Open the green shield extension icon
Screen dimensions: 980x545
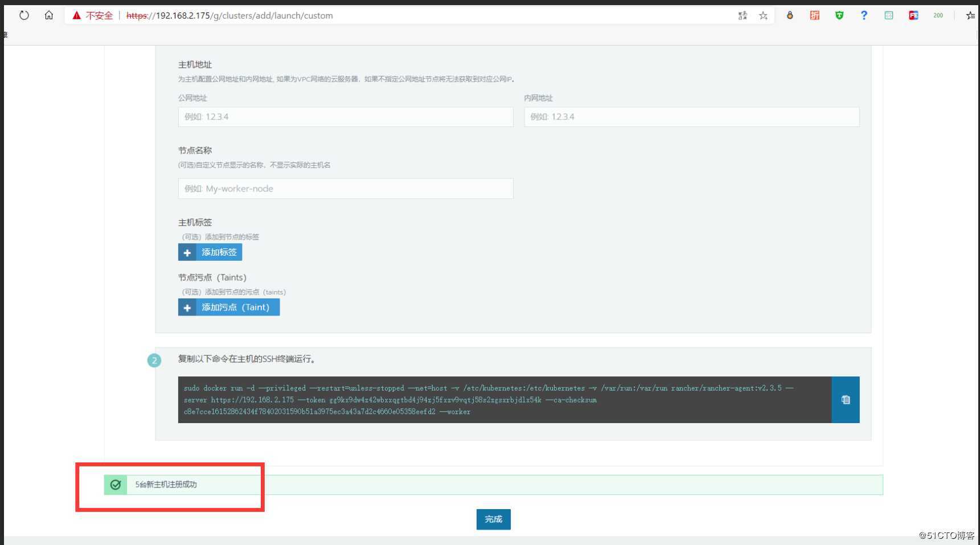[x=839, y=15]
